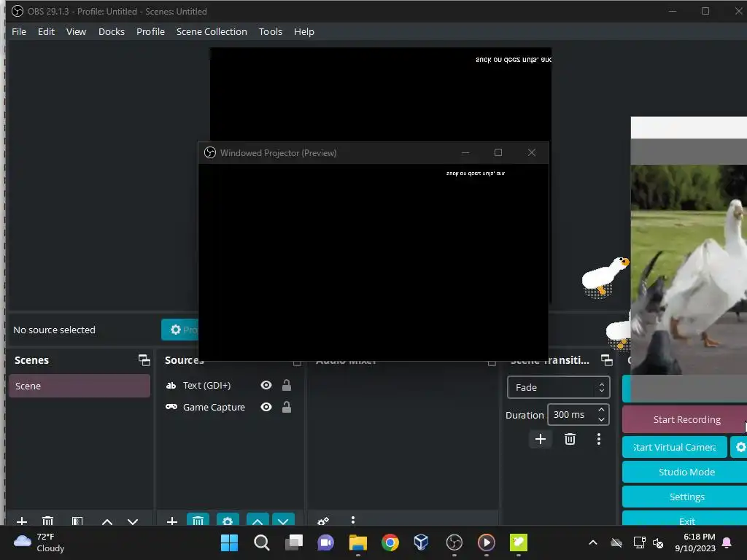
Task: Undock the Scenes panel
Action: (x=144, y=360)
